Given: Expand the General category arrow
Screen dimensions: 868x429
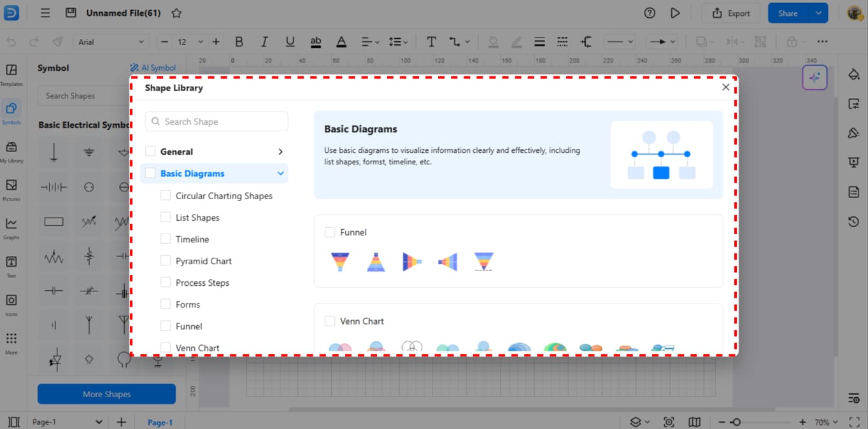Looking at the screenshot, I should 280,151.
